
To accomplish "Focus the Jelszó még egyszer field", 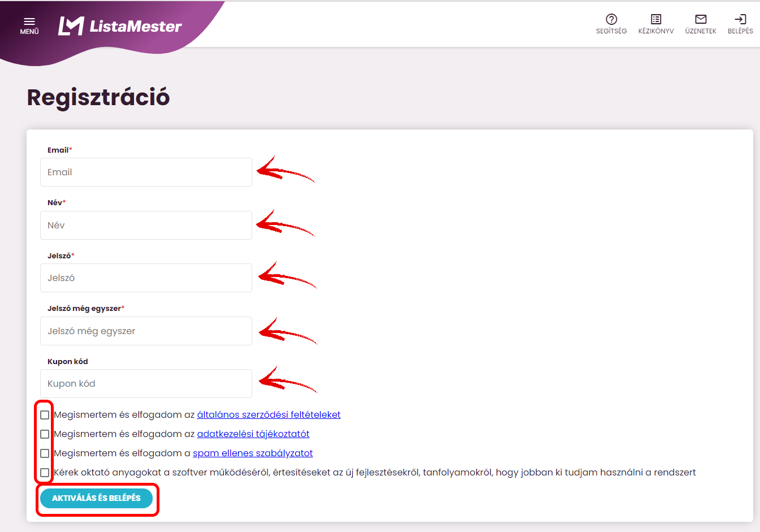I will [146, 331].
